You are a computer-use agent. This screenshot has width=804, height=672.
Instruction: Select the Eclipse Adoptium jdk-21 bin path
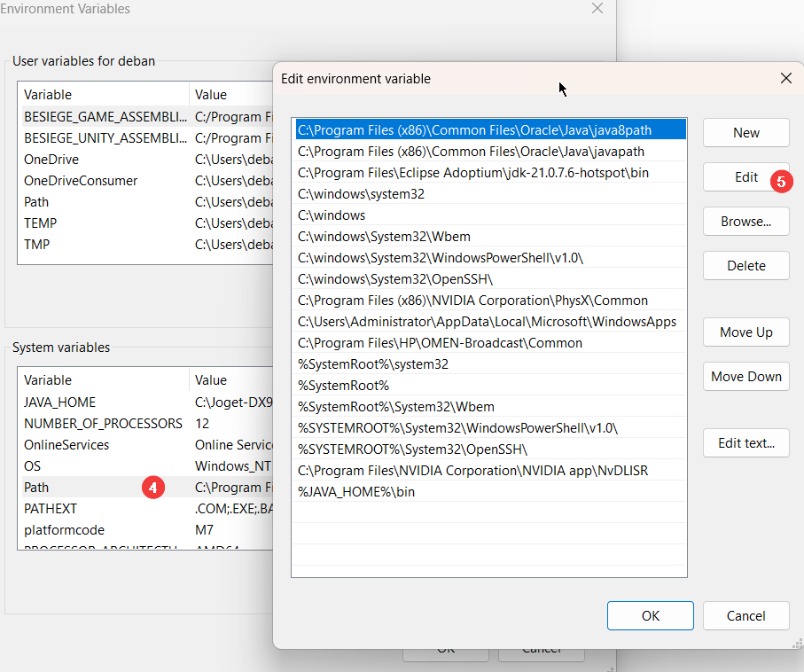pos(491,173)
